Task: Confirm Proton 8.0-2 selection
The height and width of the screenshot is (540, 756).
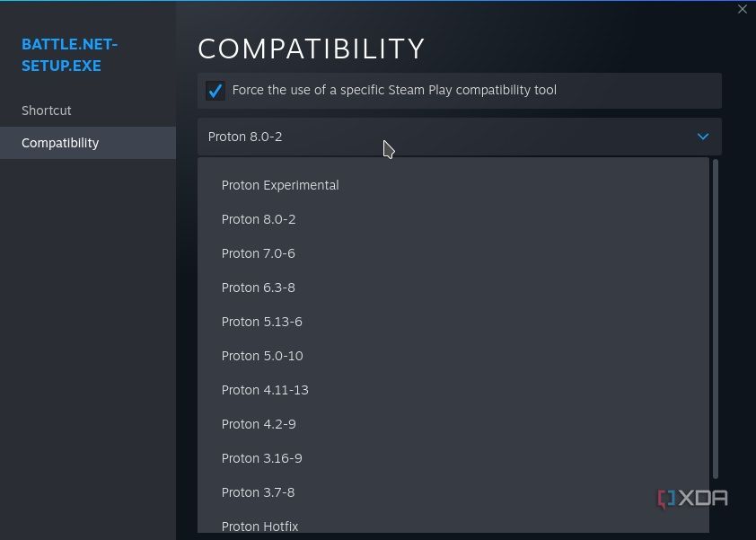Action: click(259, 219)
